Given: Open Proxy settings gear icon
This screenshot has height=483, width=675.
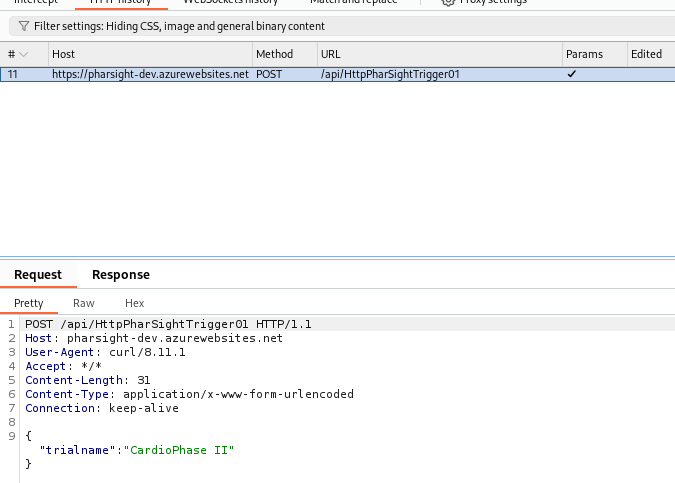Looking at the screenshot, I should pos(448,2).
